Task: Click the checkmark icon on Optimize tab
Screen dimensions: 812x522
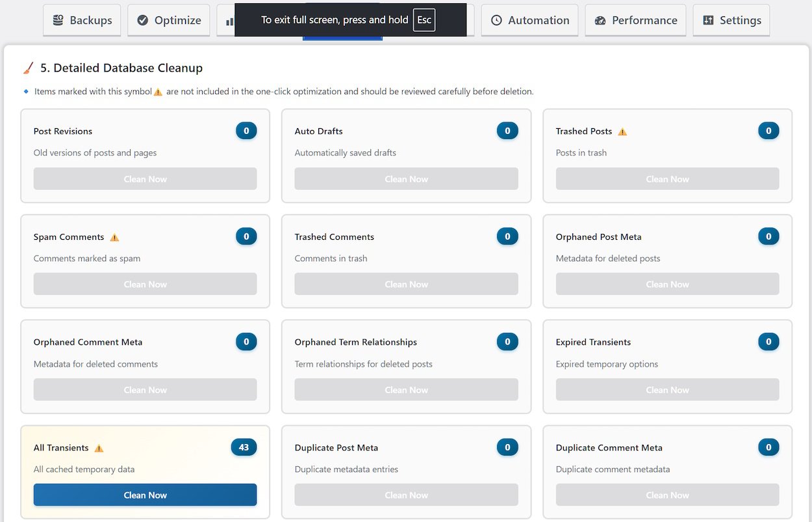Action: pyautogui.click(x=143, y=20)
